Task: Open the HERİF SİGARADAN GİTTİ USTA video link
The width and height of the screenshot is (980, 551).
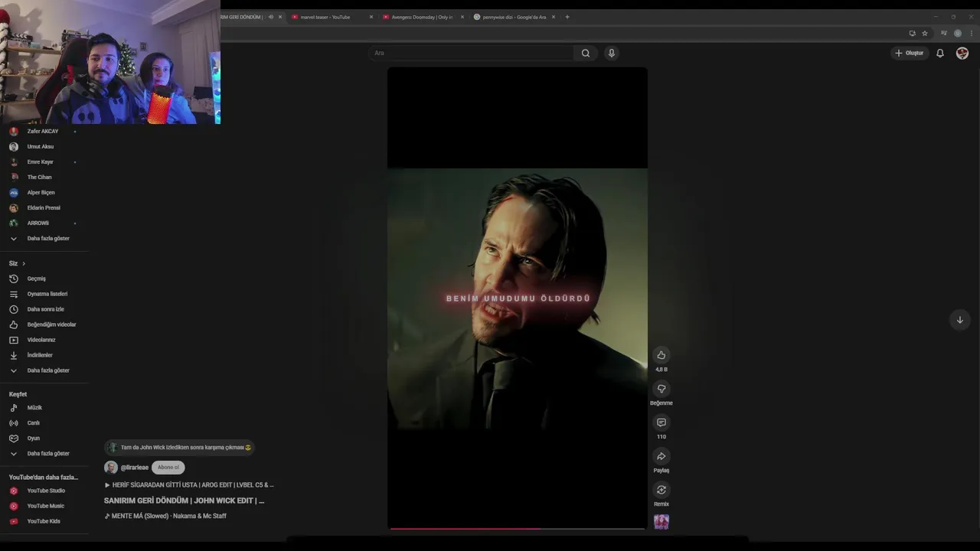Action: (189, 484)
